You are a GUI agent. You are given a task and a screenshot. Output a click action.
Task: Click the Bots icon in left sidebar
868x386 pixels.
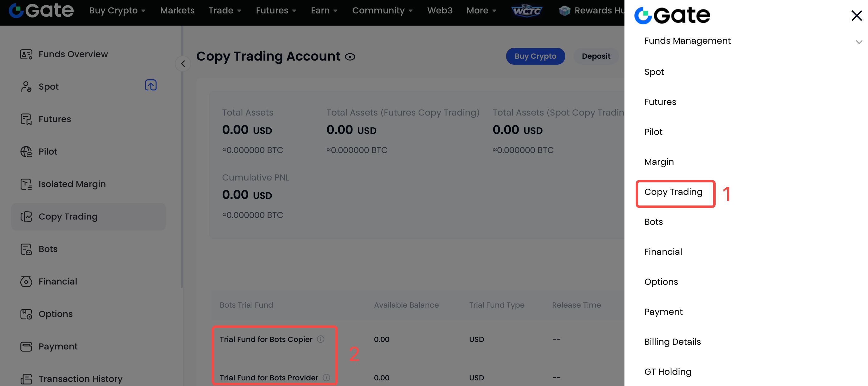click(26, 249)
